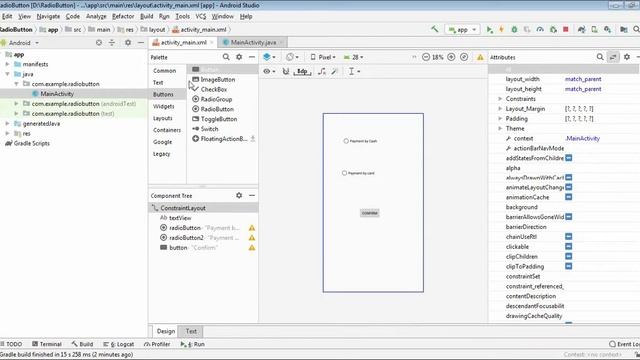Open the app run configuration dropdown
This screenshot has height=360, width=640.
tap(462, 29)
